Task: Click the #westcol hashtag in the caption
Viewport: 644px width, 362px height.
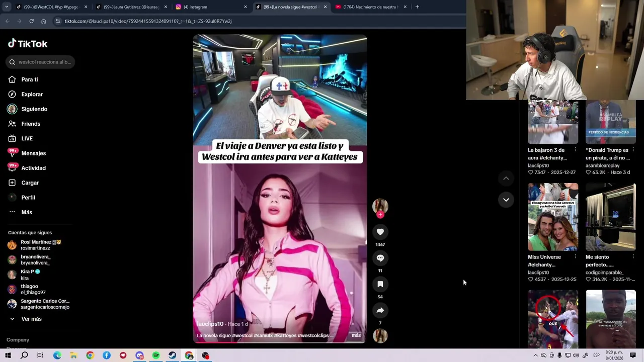Action: click(242, 335)
